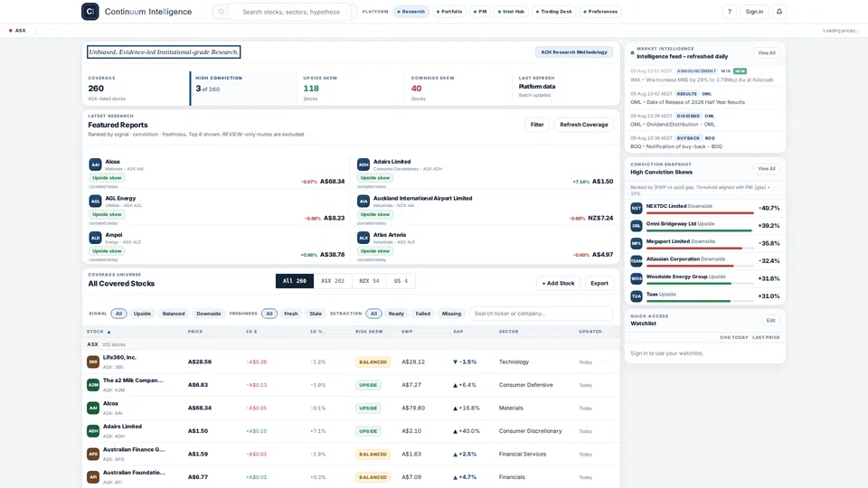Select the All 260 coverage tab
The image size is (868, 488).
coord(295,281)
